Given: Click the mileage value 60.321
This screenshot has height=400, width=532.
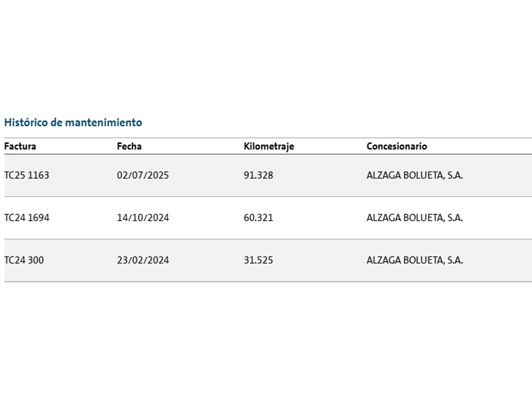Looking at the screenshot, I should point(258,218).
